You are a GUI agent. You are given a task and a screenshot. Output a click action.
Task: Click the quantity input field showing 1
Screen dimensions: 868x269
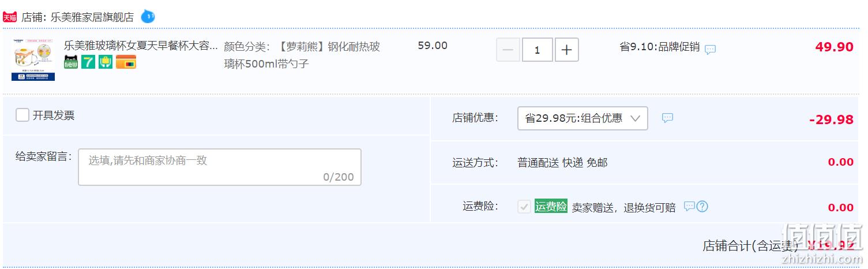point(538,50)
